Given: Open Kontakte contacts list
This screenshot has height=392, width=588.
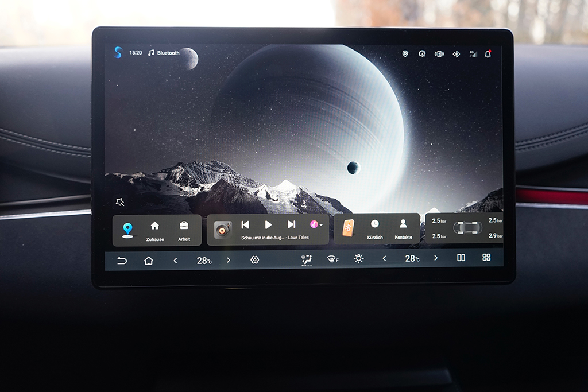Looking at the screenshot, I should (x=403, y=229).
